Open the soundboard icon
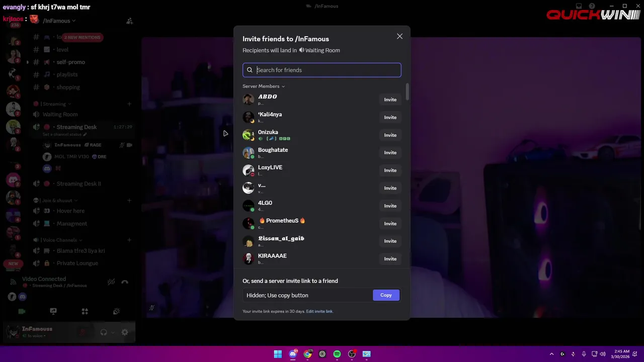The width and height of the screenshot is (644, 362). coord(116,311)
